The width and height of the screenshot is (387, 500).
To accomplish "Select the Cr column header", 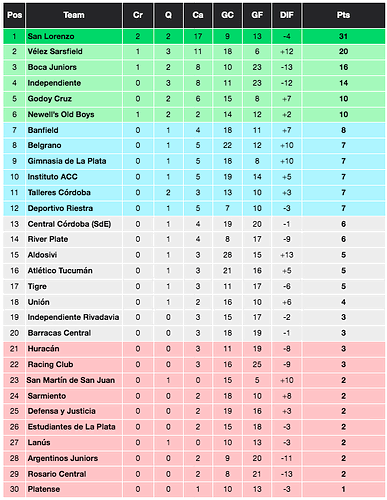I will coord(138,15).
